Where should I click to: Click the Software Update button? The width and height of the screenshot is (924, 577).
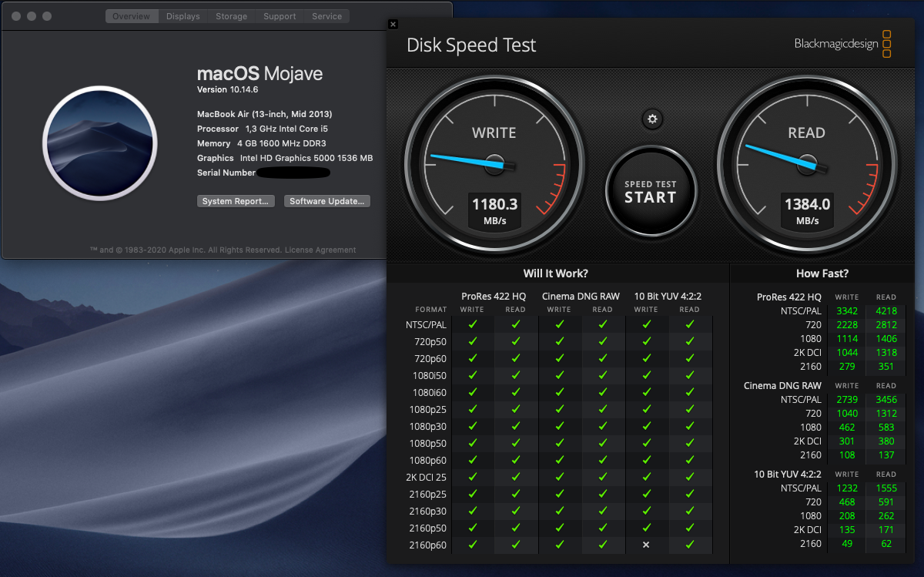[327, 201]
